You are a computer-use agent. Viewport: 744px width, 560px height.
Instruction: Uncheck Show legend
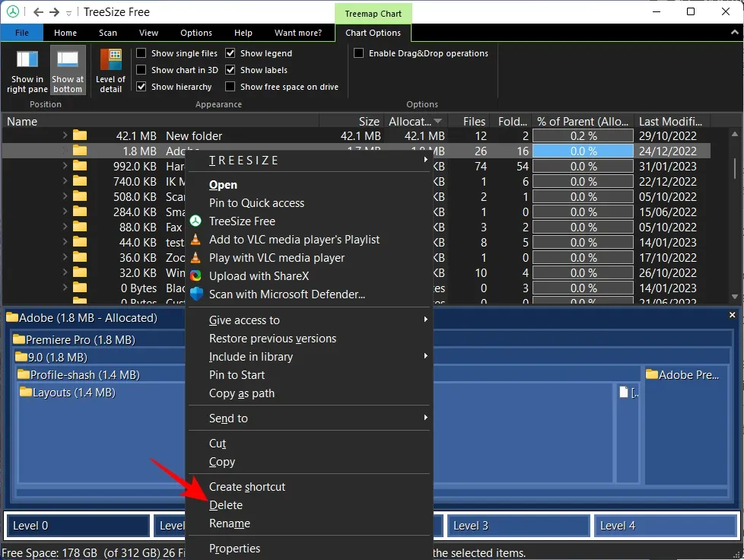pyautogui.click(x=230, y=52)
